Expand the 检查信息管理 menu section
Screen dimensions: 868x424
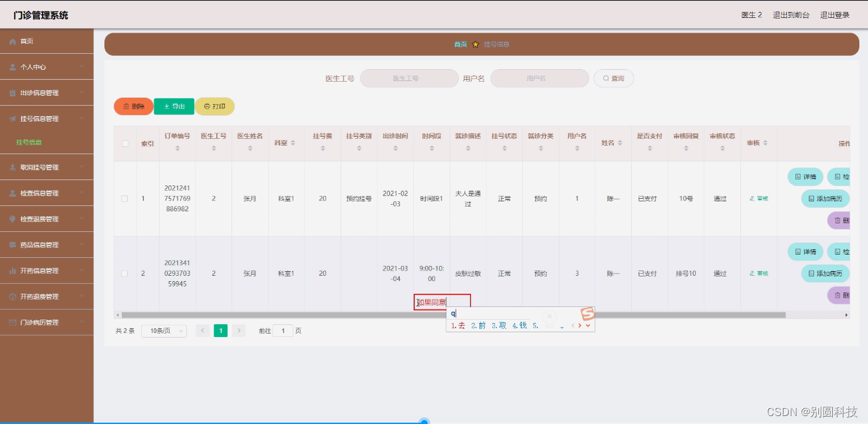point(40,194)
